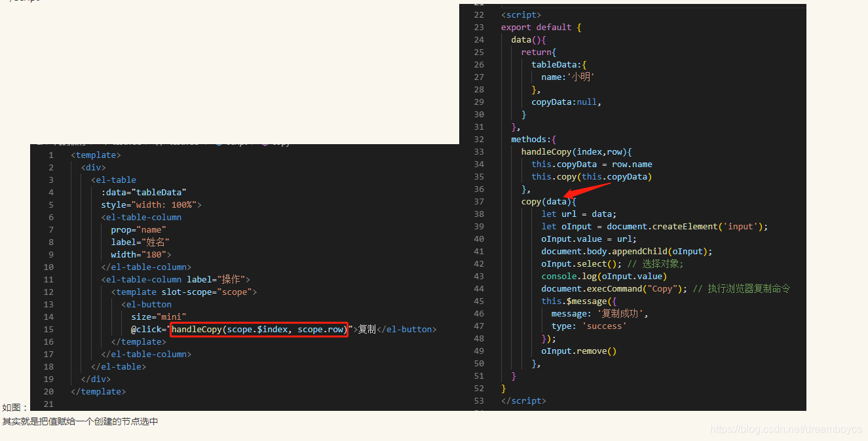Click the closing '</script>' tag on line 53
Screen dimensions: 868x441
(x=523, y=401)
